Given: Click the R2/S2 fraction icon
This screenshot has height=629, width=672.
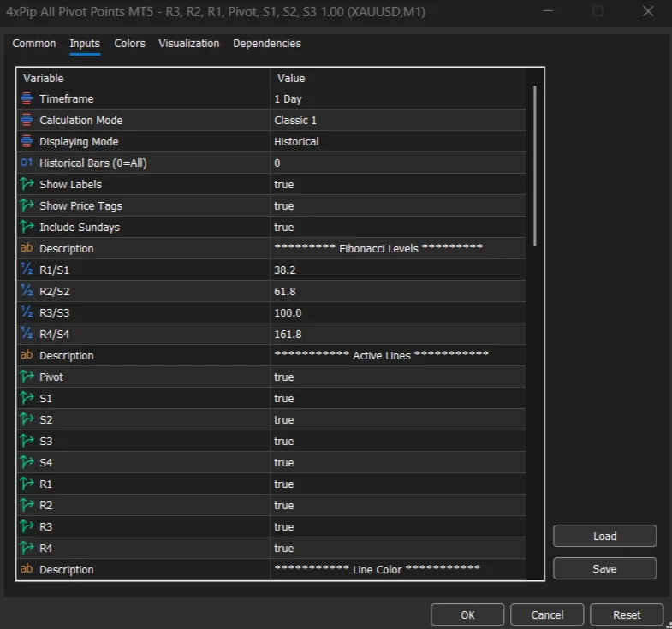Looking at the screenshot, I should 27,290.
